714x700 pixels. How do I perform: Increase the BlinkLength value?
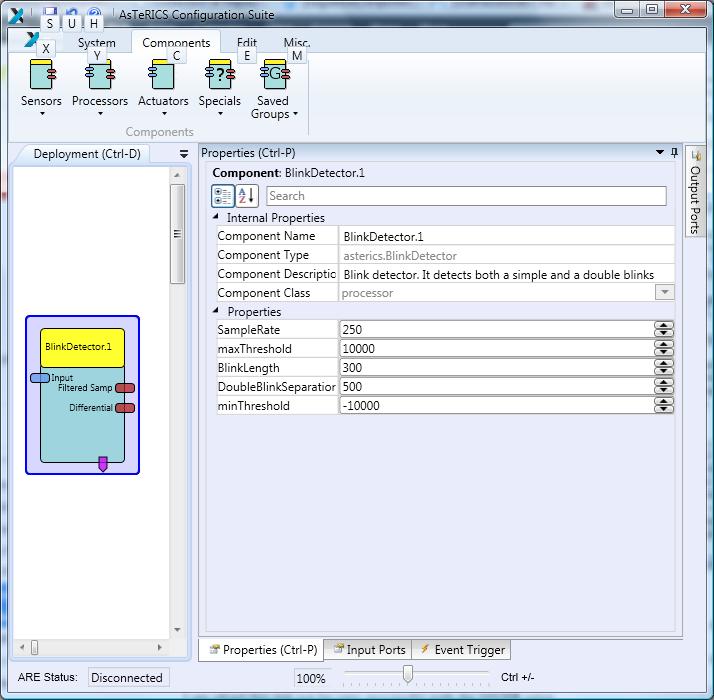tap(664, 363)
